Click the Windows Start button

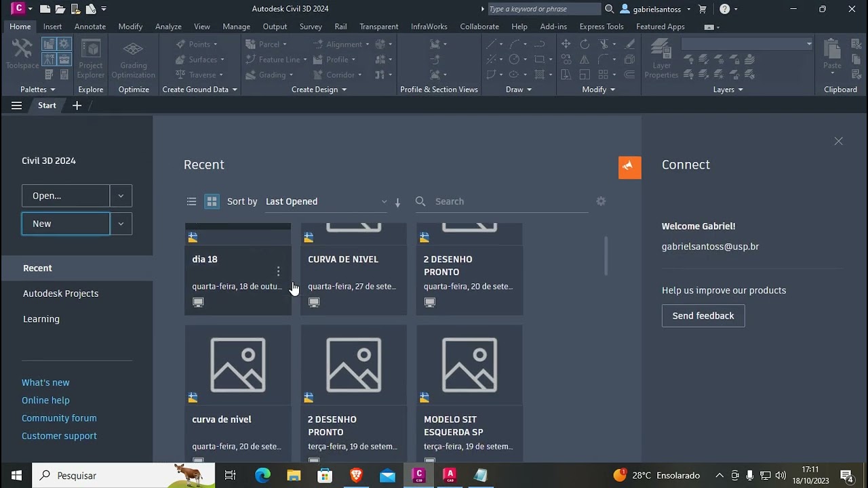tap(16, 475)
